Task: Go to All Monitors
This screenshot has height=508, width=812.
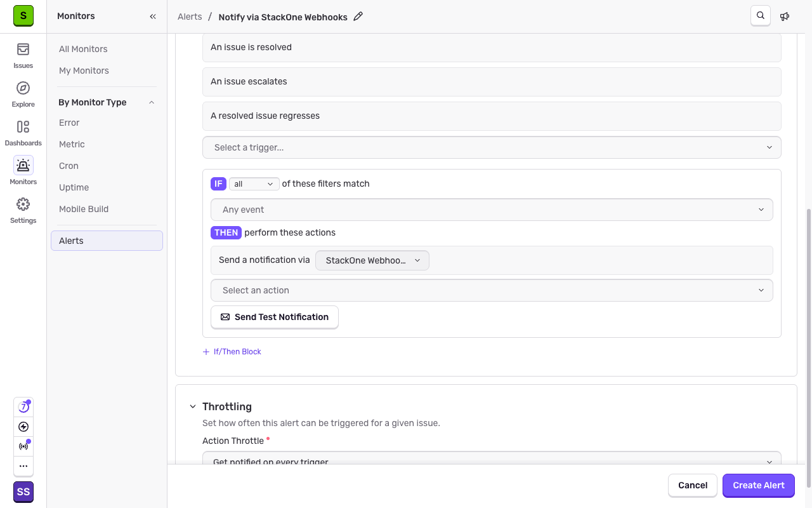Action: point(83,49)
